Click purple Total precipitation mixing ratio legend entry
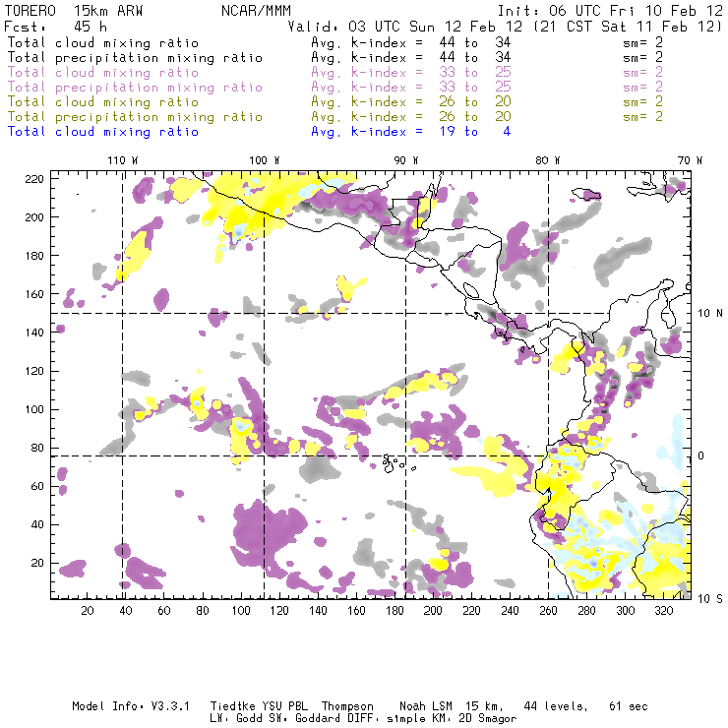728x728 pixels. coord(135,88)
